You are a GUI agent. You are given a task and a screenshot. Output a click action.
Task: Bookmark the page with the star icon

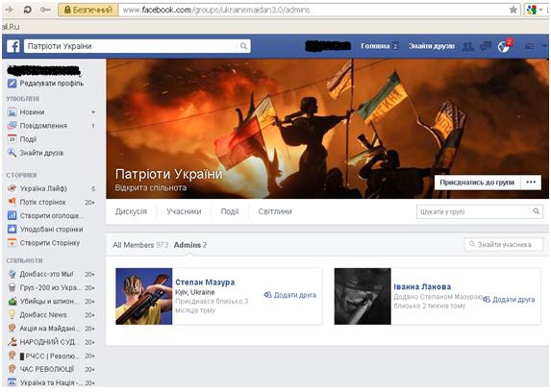point(513,10)
